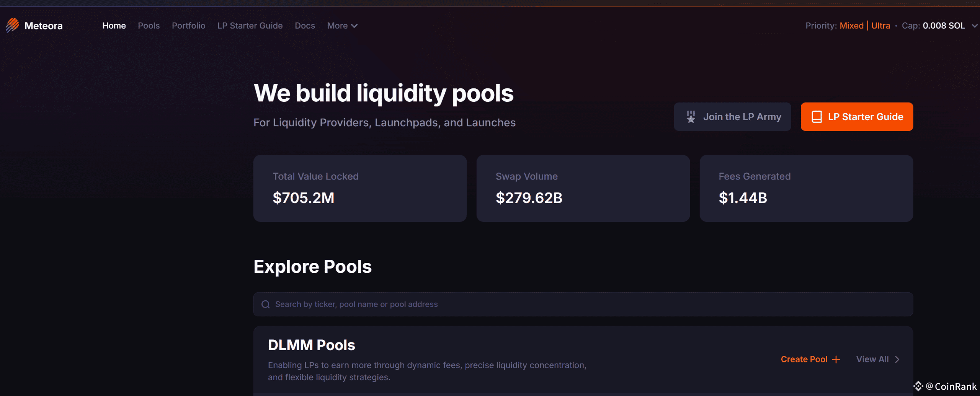Expand the More menu chevron

click(x=354, y=26)
